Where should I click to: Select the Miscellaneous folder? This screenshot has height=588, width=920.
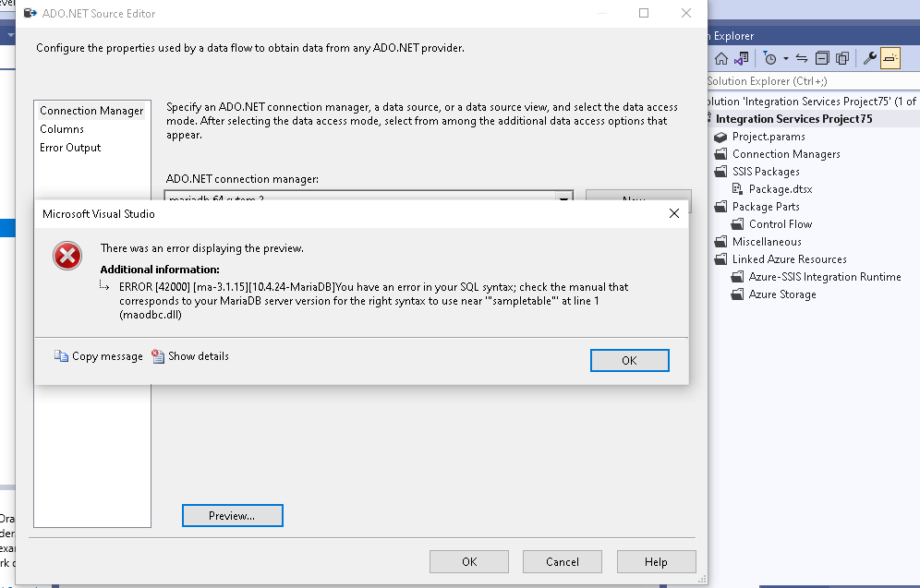pyautogui.click(x=767, y=242)
